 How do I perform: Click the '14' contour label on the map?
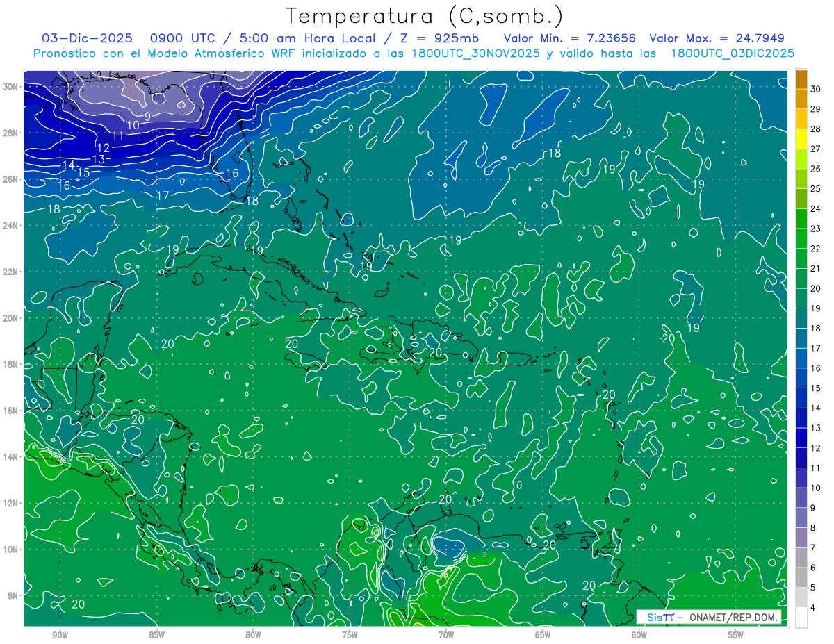[68, 165]
